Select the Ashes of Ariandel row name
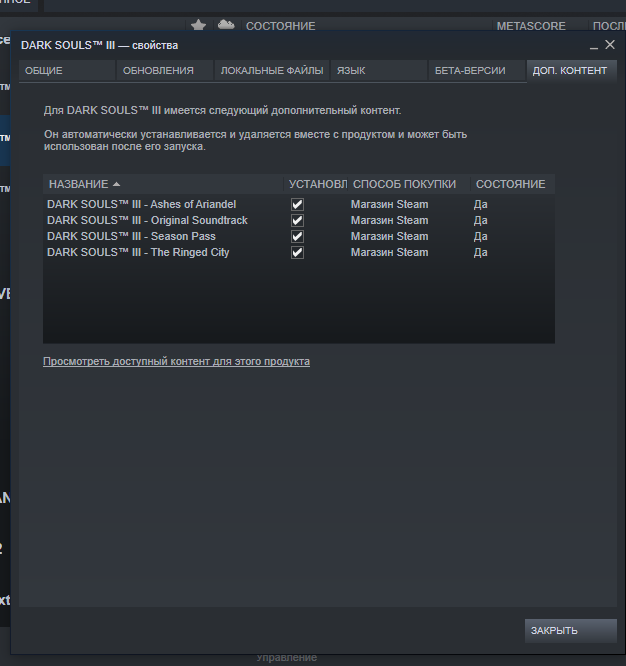626x666 pixels. [x=141, y=204]
